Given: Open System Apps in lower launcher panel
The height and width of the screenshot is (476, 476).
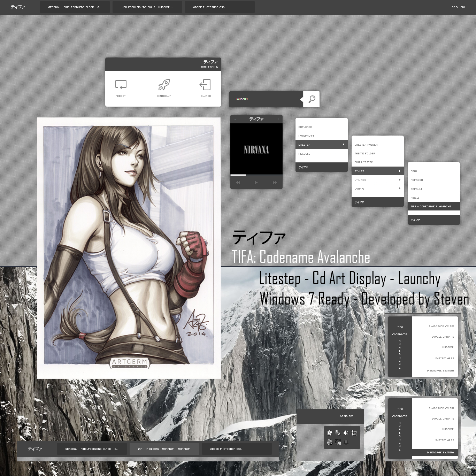Looking at the screenshot, I should pos(445,440).
